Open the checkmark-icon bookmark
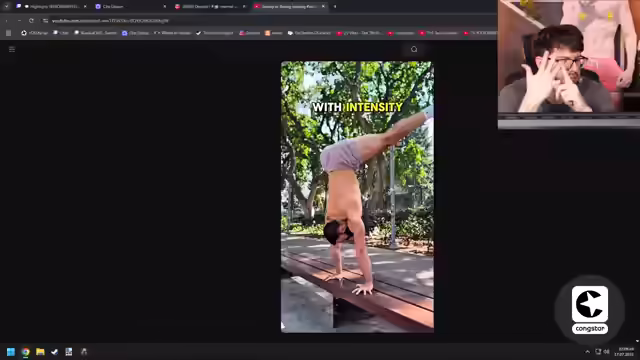Viewport: 640px width, 360px height. [214, 33]
